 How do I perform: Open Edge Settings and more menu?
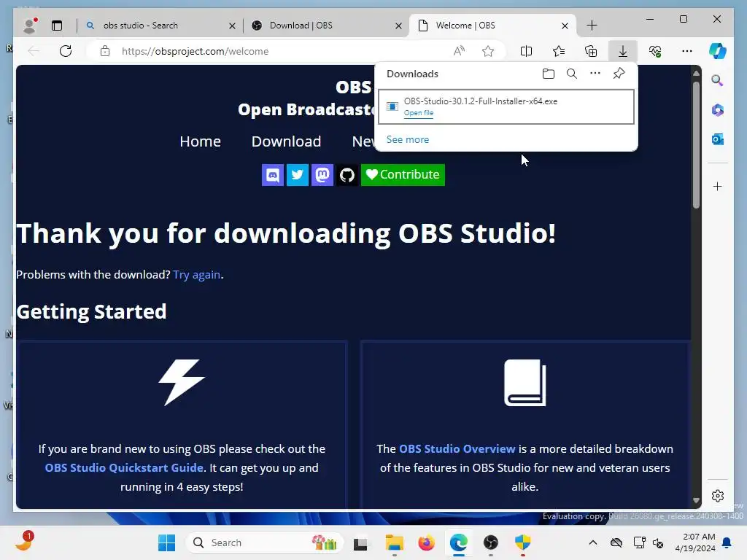[x=687, y=51]
